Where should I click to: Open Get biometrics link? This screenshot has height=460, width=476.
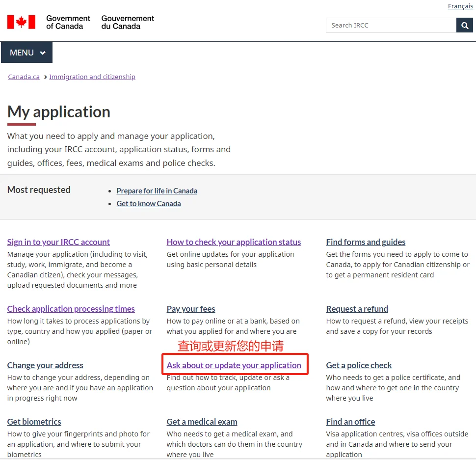34,421
